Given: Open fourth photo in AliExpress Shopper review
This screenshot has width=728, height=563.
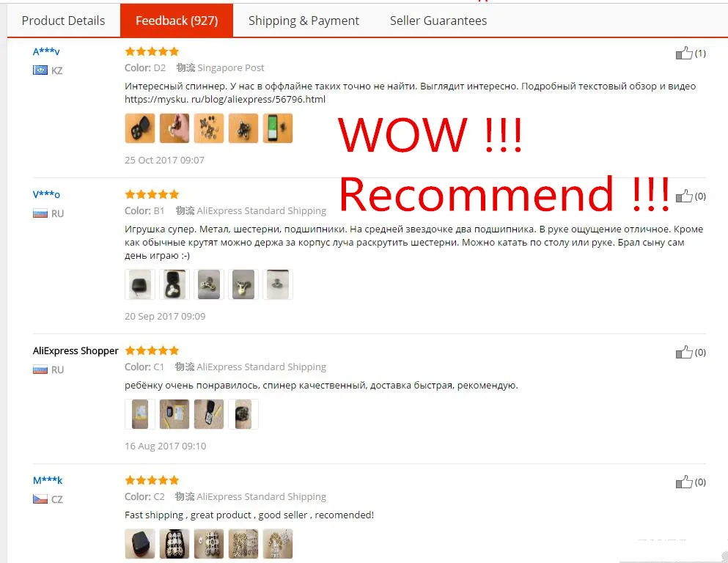Looking at the screenshot, I should (x=243, y=414).
